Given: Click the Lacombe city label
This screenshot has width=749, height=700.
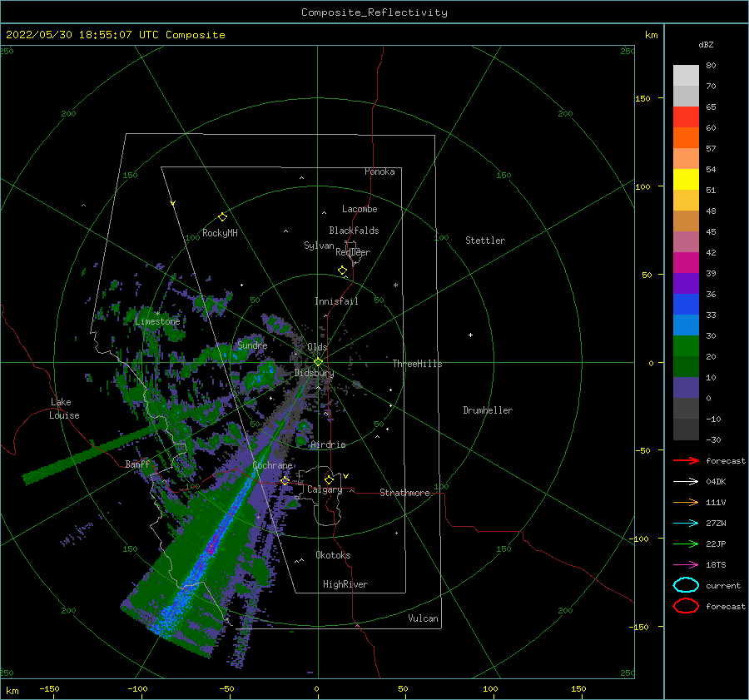Looking at the screenshot, I should click(x=360, y=209).
